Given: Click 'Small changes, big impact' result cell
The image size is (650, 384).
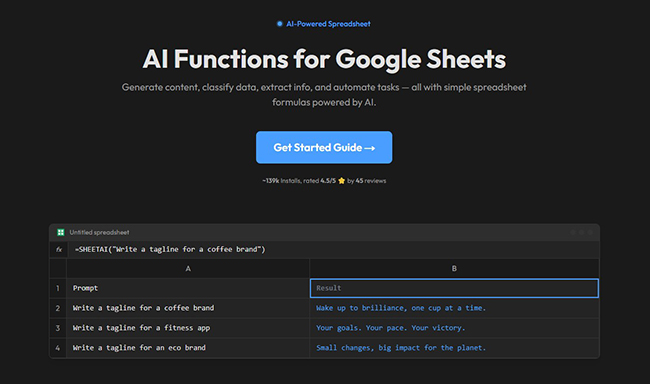Looking at the screenshot, I should tap(454, 348).
